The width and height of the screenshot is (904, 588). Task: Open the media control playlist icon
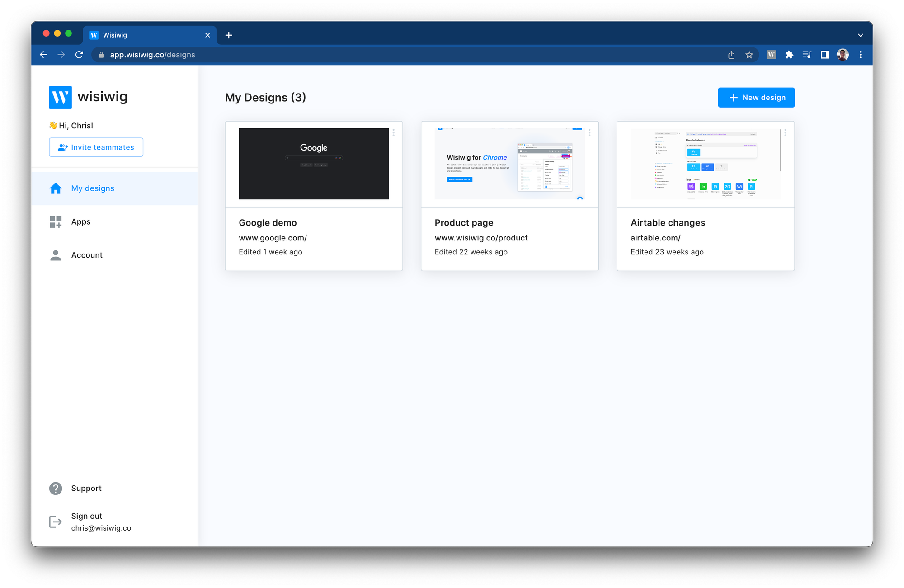coord(807,55)
